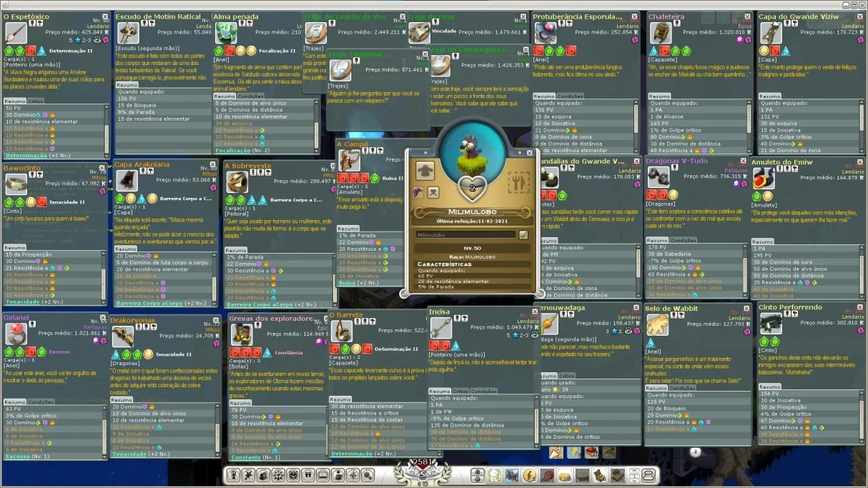Click the Gelanel red ring thumbnail
The width and height of the screenshot is (868, 488).
16,334
